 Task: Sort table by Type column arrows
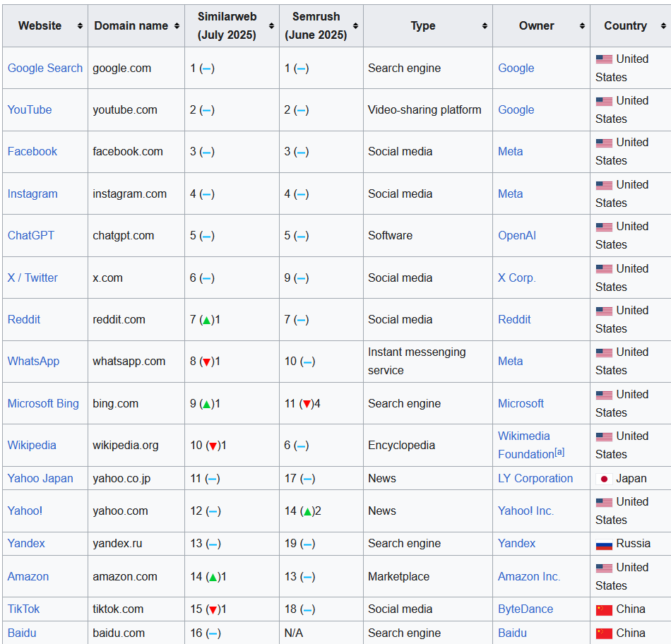(x=485, y=26)
